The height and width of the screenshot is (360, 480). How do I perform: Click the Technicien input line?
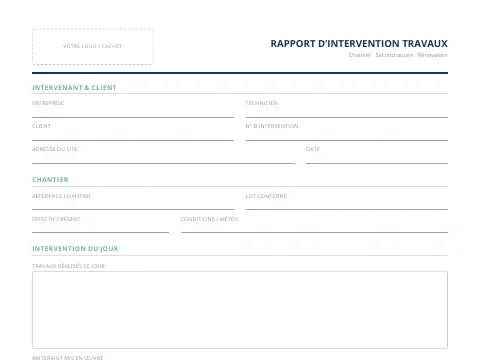tap(347, 112)
